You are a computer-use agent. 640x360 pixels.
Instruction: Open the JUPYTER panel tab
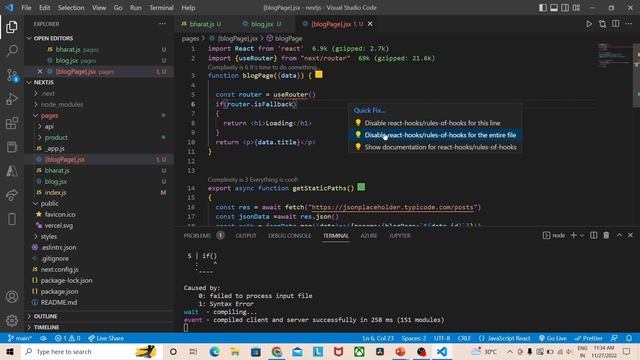(400, 236)
